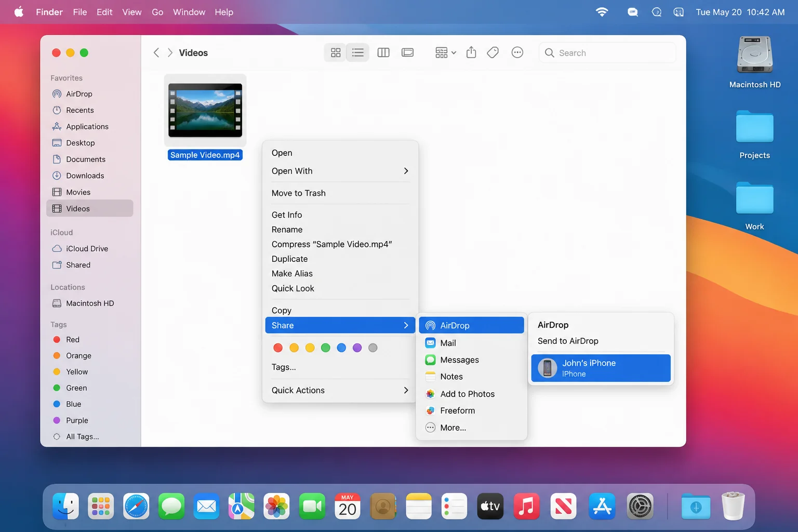Screen dimensions: 798x532
Task: Open Downloads in the sidebar
Action: [89, 176]
